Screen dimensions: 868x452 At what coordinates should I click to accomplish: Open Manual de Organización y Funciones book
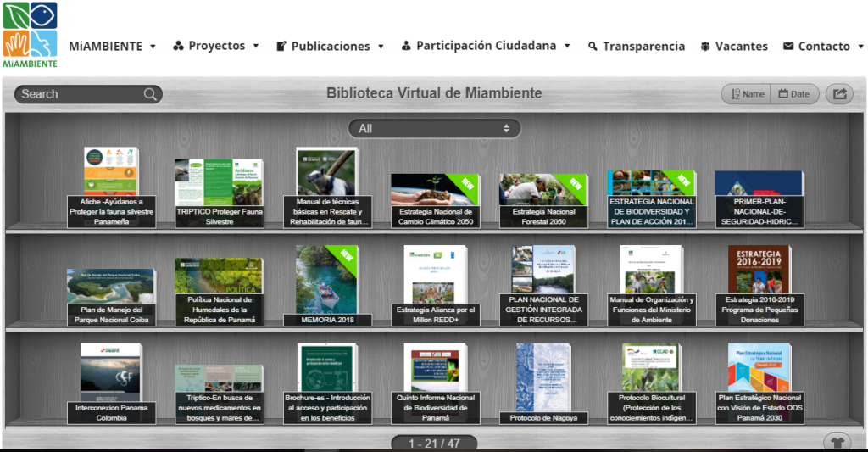[652, 285]
